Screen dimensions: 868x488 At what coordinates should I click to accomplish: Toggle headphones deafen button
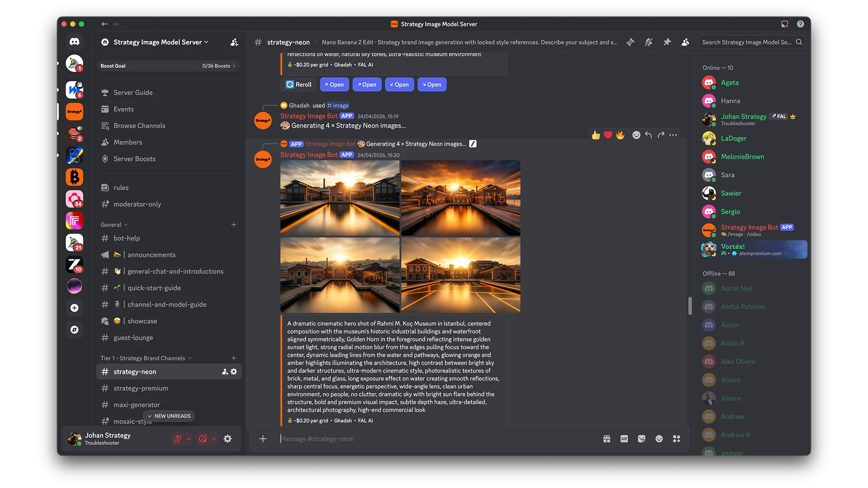(203, 439)
